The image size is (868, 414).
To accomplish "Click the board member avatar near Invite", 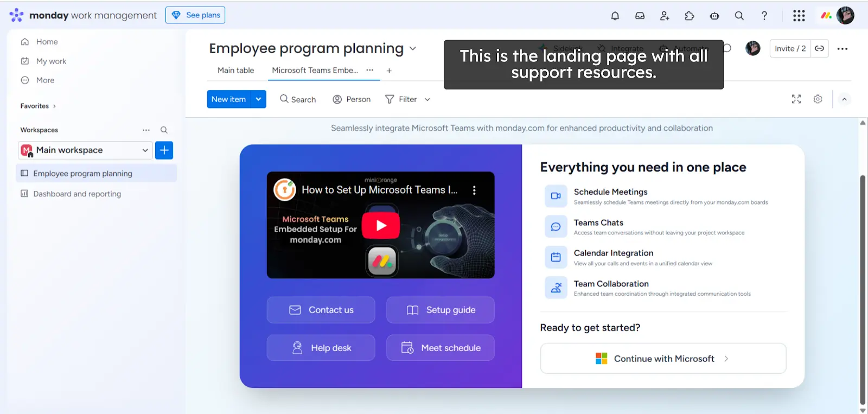I will [x=752, y=48].
